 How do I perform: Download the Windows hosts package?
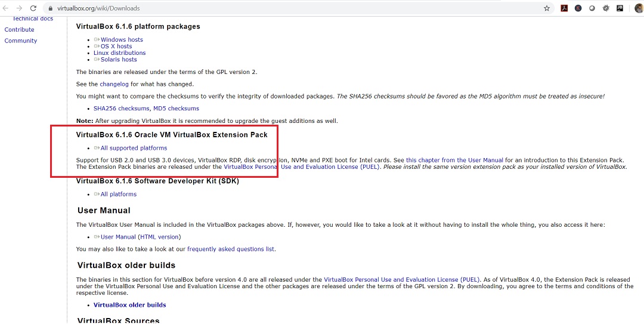[122, 39]
